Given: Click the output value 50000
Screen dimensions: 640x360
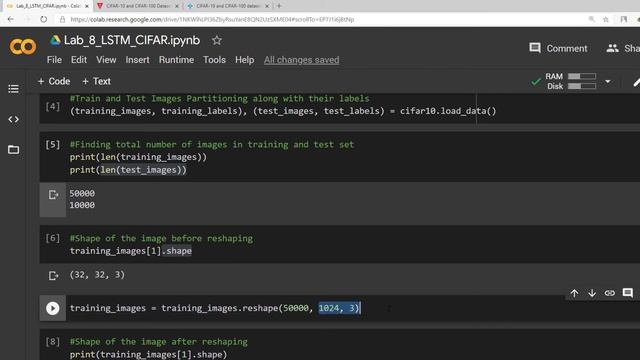Looking at the screenshot, I should tap(82, 193).
